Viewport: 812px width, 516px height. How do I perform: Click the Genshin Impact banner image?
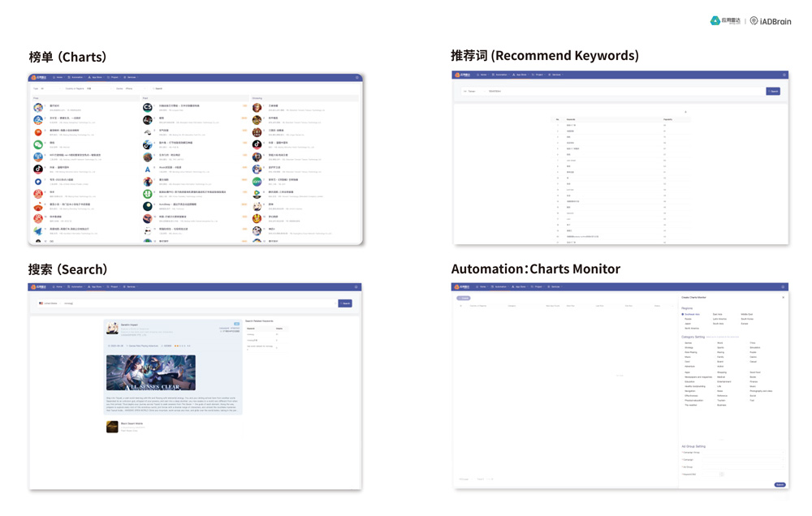coord(151,373)
